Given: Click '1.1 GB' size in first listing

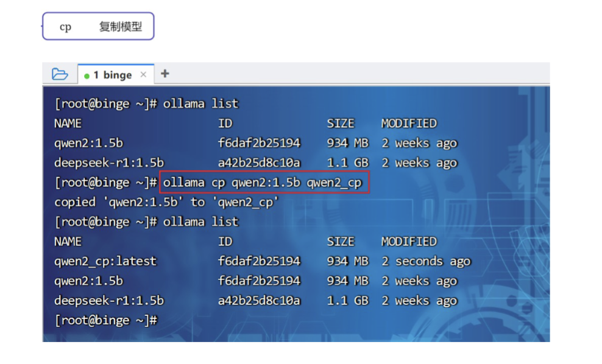Looking at the screenshot, I should coord(347,163).
